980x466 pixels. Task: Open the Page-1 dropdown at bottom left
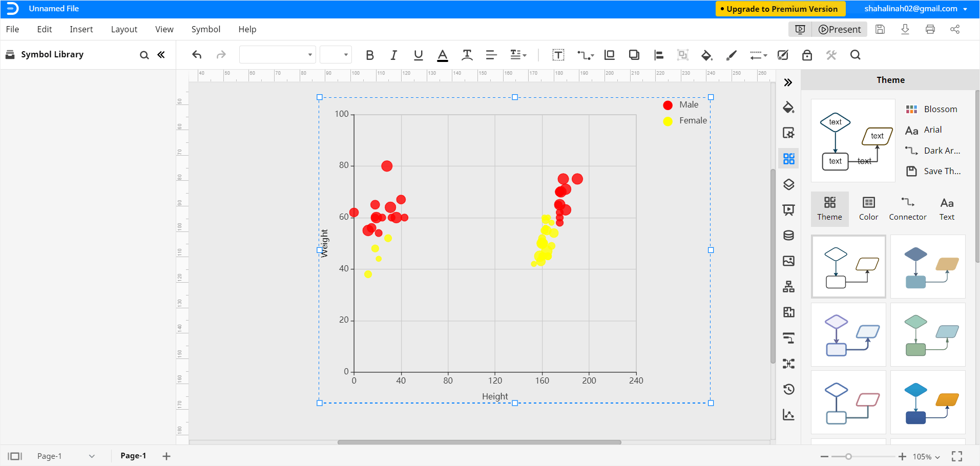pyautogui.click(x=91, y=456)
